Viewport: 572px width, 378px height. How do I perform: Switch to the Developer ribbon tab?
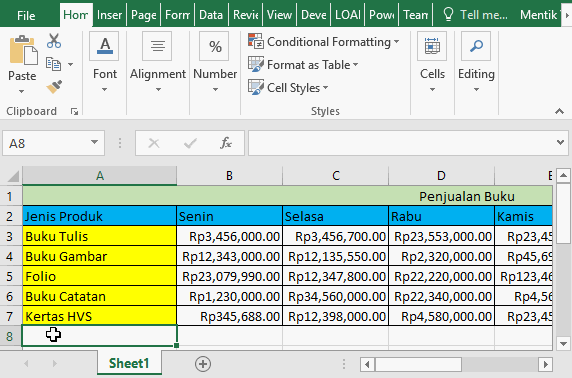[x=313, y=15]
